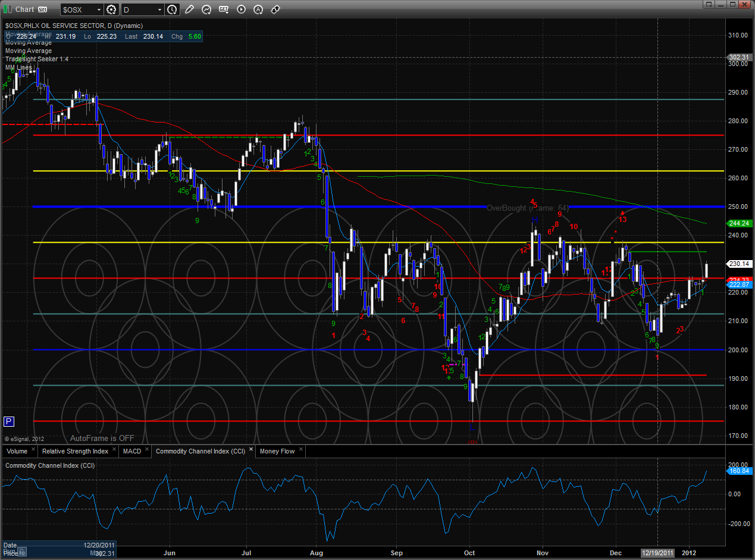Viewport: 755px width, 560px height.
Task: Click the bar replay play icon
Action: [x=241, y=10]
